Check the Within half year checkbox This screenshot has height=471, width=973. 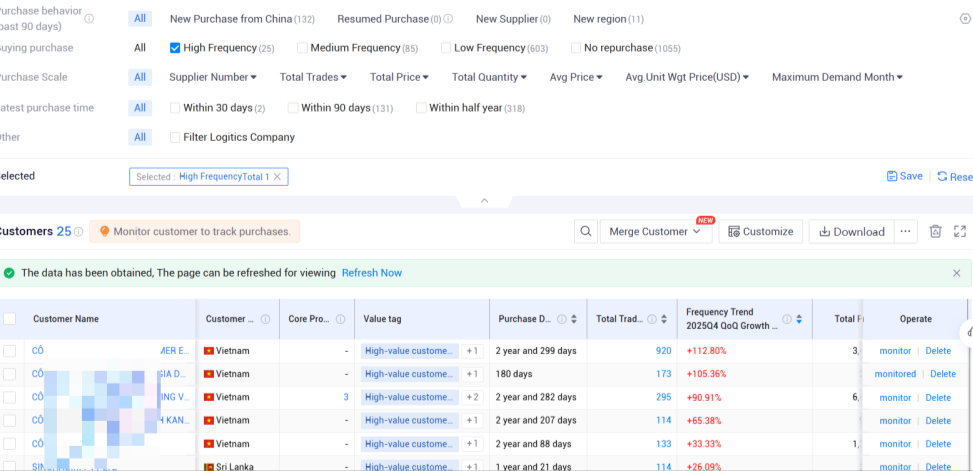coord(421,108)
